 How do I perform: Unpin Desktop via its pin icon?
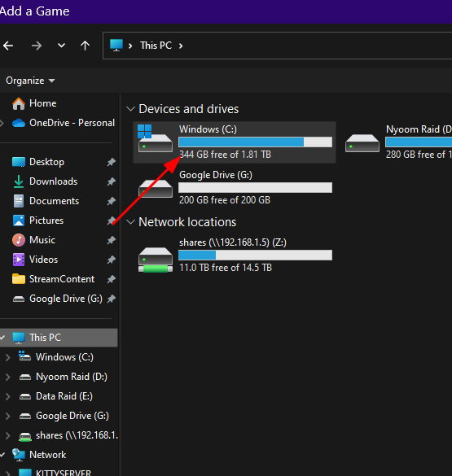(x=112, y=162)
